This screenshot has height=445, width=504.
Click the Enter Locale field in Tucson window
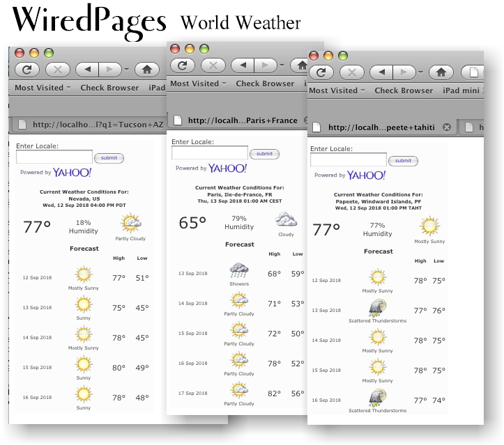(x=54, y=157)
